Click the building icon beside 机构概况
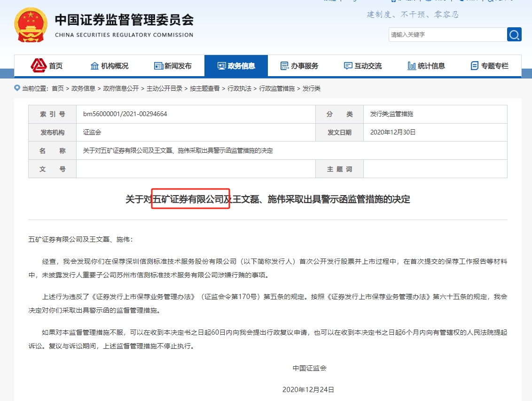Image resolution: width=532 pixels, height=401 pixels. tap(94, 66)
